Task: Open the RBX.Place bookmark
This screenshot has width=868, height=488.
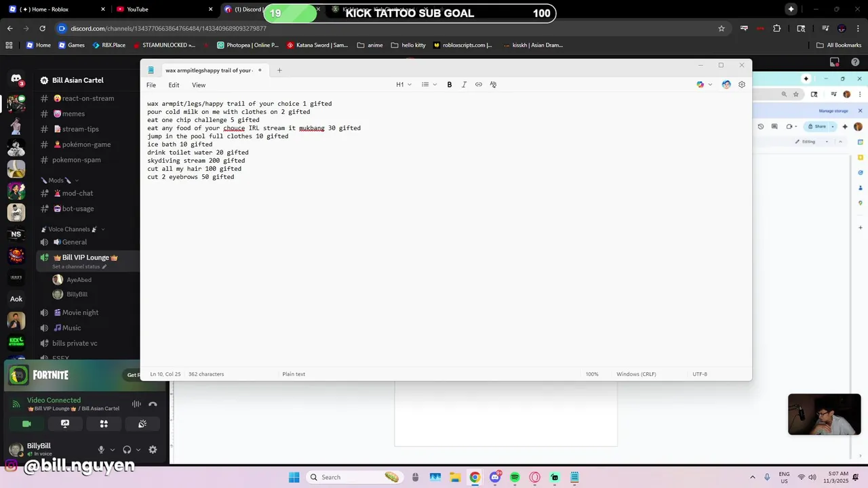Action: click(108, 45)
